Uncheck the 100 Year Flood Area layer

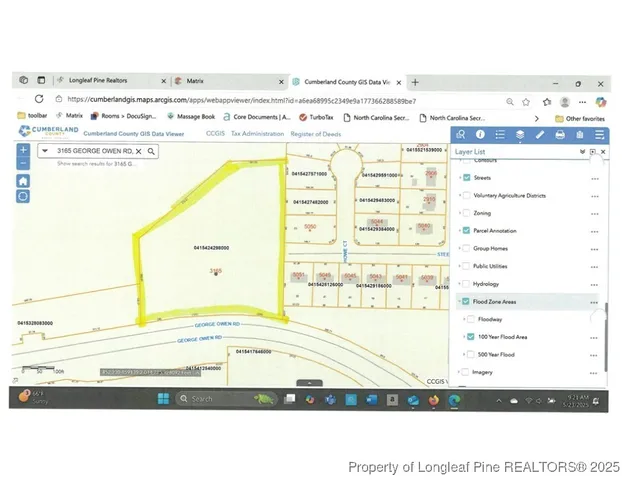tap(468, 337)
